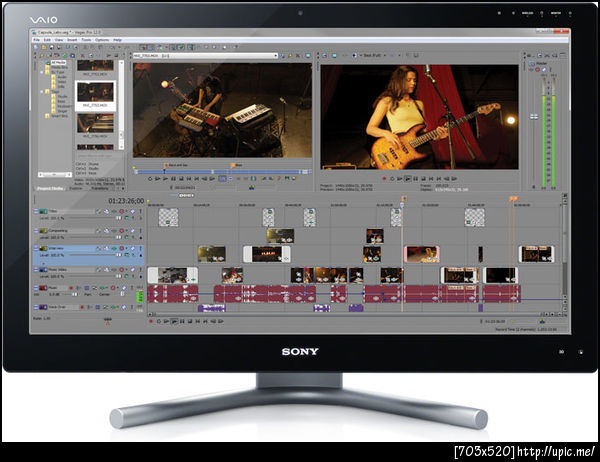The height and width of the screenshot is (462, 600).
Task: Click Stop in the Video Preview transport
Action: pos(424,179)
